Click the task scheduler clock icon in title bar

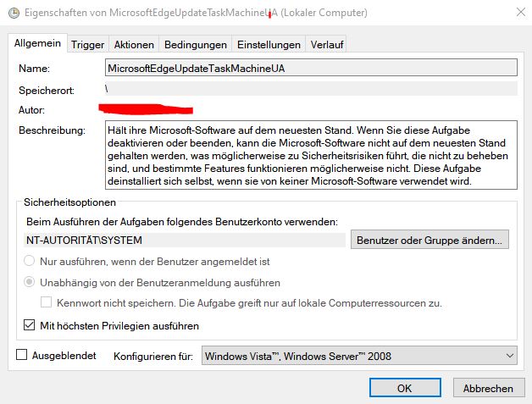coord(14,13)
